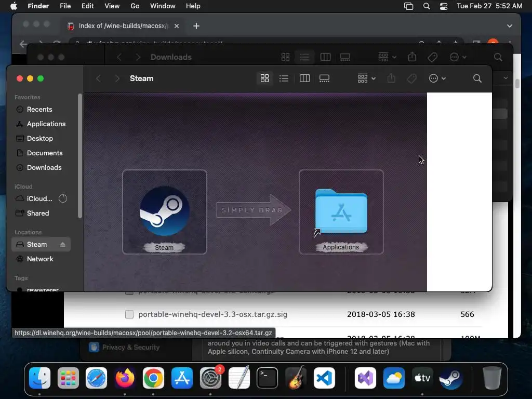Open the Edit menu
This screenshot has height=399, width=532.
[x=87, y=6]
